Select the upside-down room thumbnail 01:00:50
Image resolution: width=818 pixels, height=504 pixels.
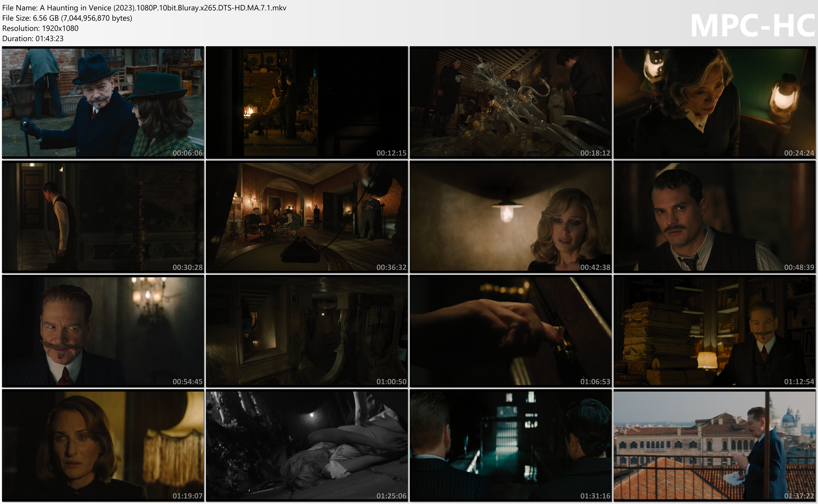pyautogui.click(x=307, y=331)
